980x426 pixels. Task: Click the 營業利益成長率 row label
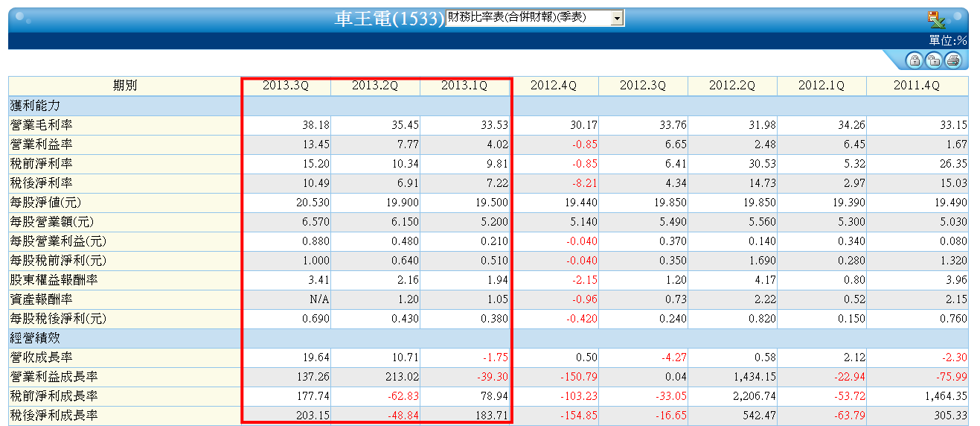[x=54, y=376]
